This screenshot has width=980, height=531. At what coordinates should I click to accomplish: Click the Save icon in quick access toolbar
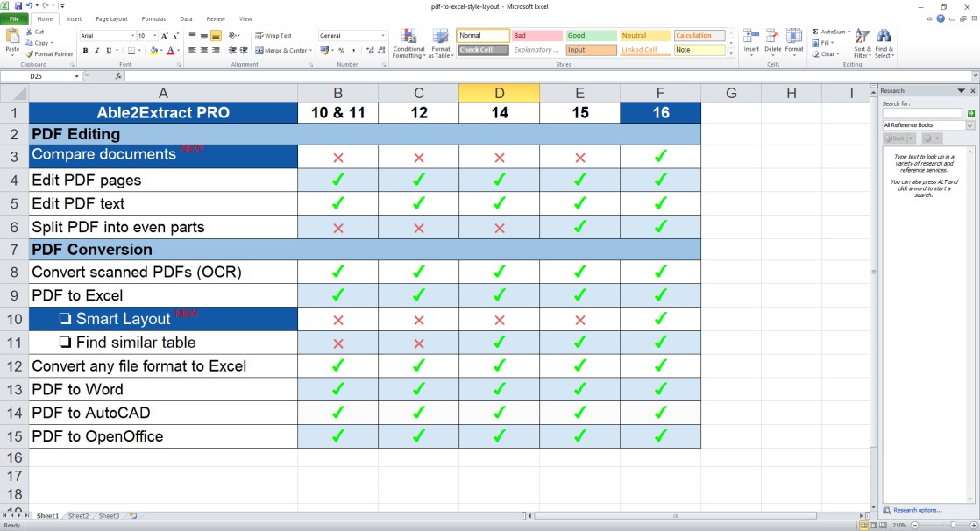point(18,5)
